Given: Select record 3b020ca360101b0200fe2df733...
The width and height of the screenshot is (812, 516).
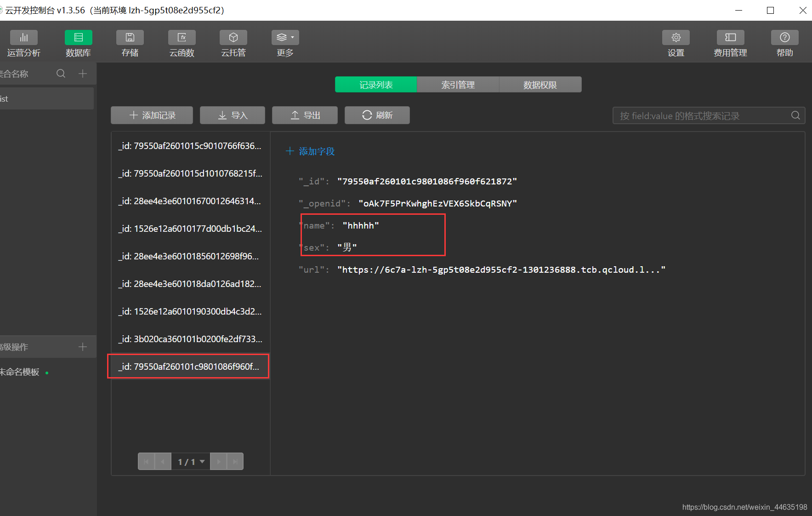Looking at the screenshot, I should tap(190, 339).
